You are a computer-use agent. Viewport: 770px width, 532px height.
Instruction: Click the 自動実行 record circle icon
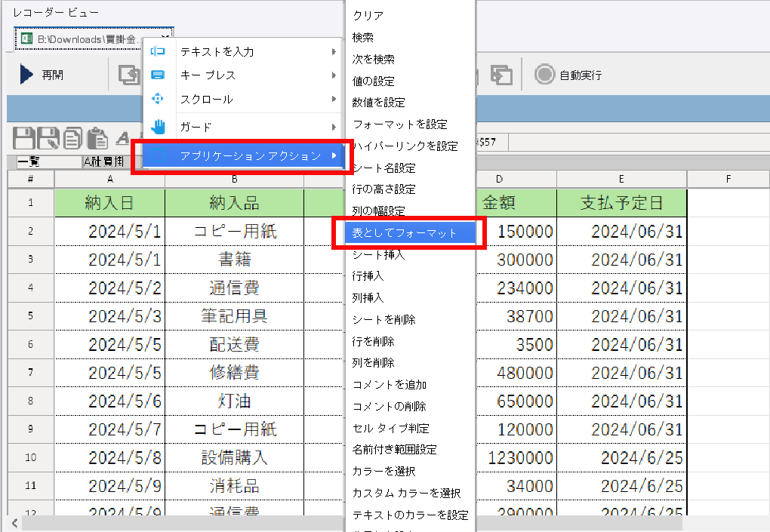pos(544,75)
